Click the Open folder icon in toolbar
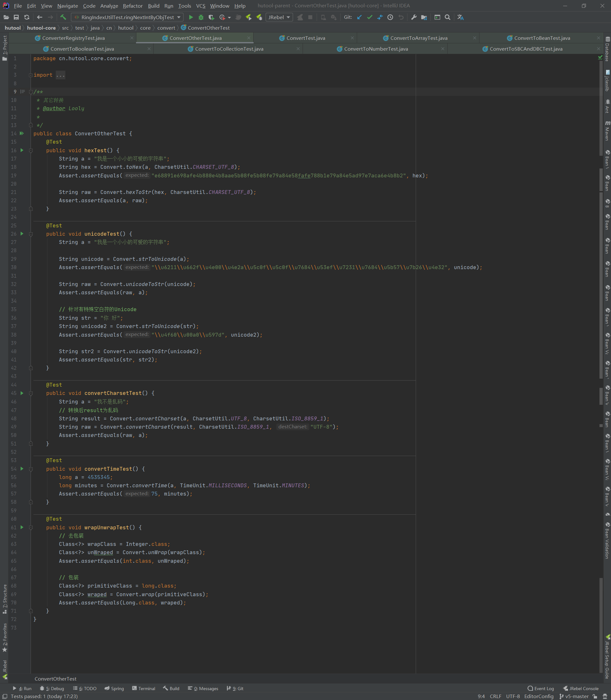 (x=6, y=18)
